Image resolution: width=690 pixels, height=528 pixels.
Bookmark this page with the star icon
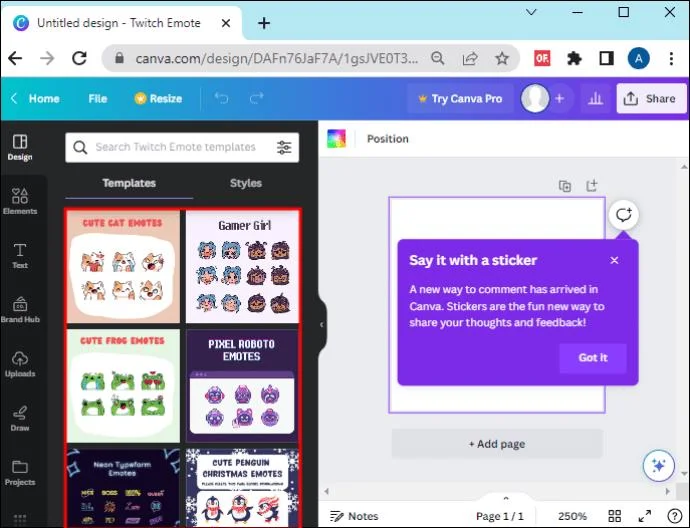point(502,58)
